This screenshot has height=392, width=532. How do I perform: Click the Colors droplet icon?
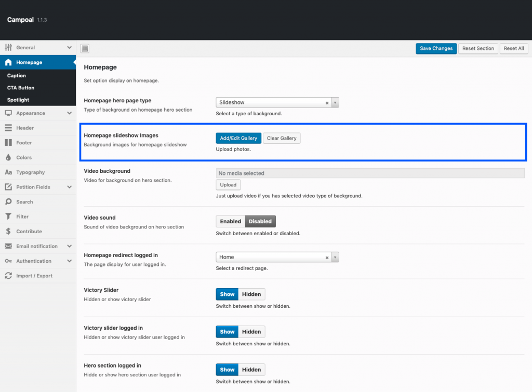tap(8, 157)
